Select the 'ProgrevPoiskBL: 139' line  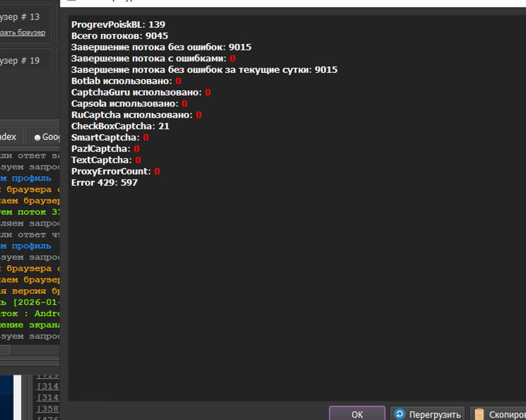(118, 25)
